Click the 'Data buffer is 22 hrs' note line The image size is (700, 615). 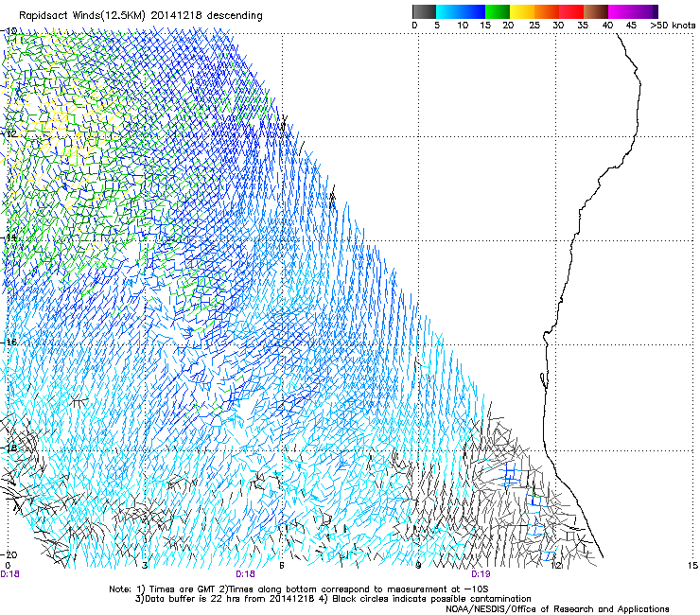point(333,599)
